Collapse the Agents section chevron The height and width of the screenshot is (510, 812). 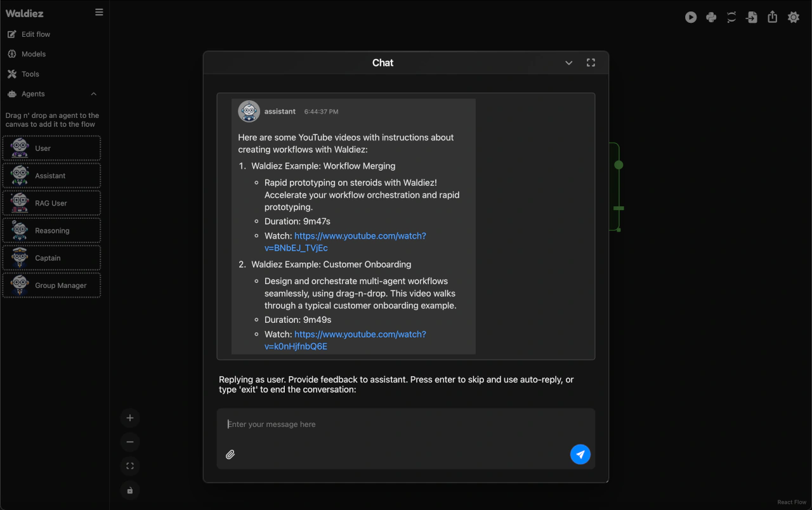pos(94,94)
